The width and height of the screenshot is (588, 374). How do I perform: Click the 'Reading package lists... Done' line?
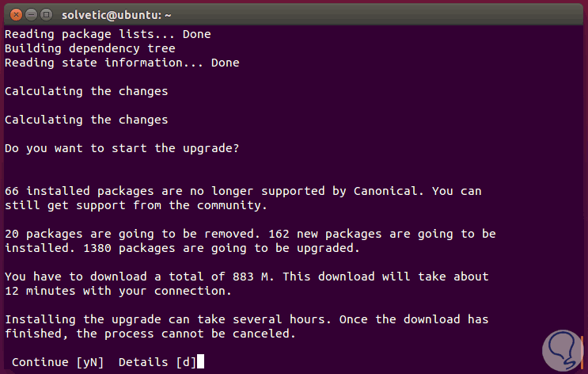108,34
